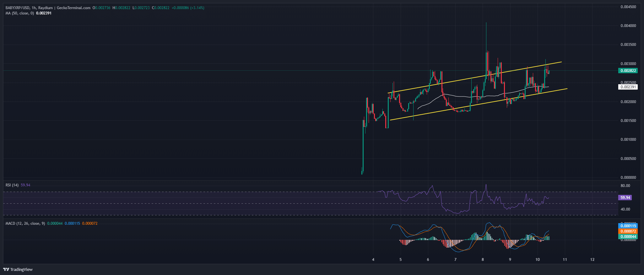Click the RSI (14) indicator label
Screen dimensions: 644x275
pos(12,185)
